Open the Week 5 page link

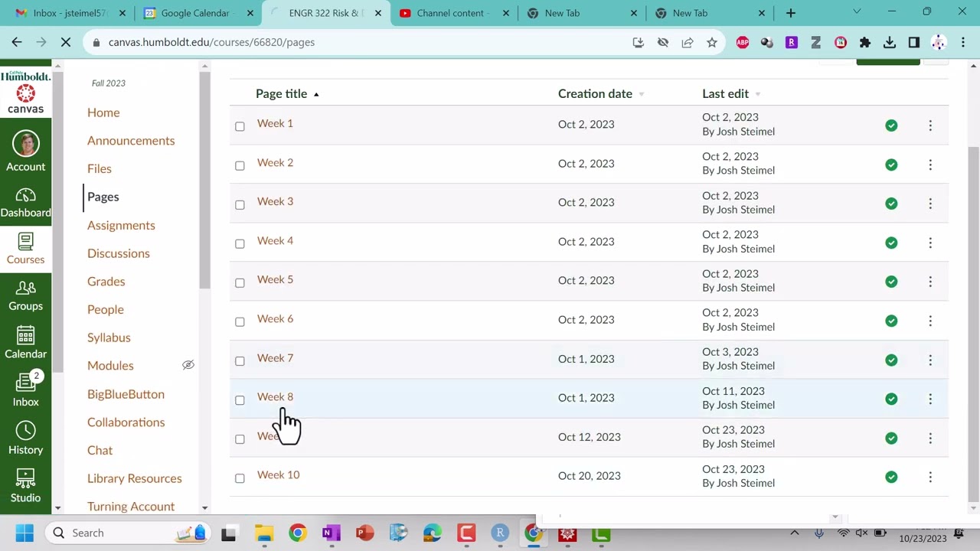click(x=275, y=279)
